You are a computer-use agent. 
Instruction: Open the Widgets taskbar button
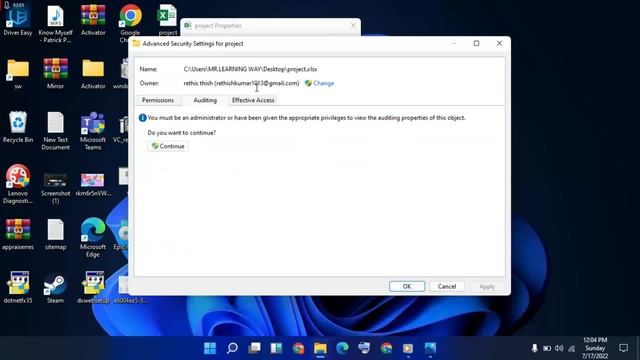[276, 348]
